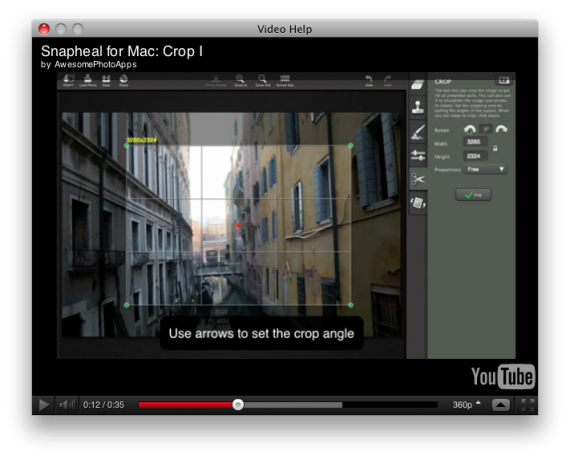Screen dimensions: 570x459
Task: Select the Rotate image tool
Action: [418, 202]
